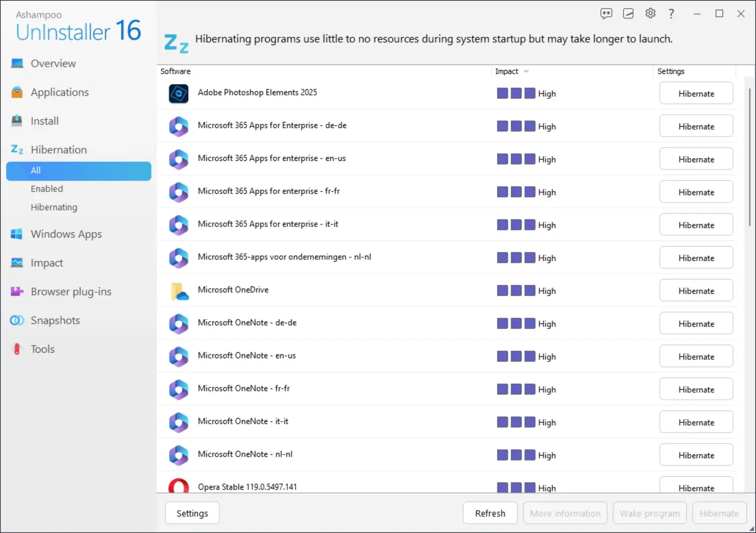The height and width of the screenshot is (533, 756).
Task: Collapse the Hibernation sidebar group
Action: 58,150
